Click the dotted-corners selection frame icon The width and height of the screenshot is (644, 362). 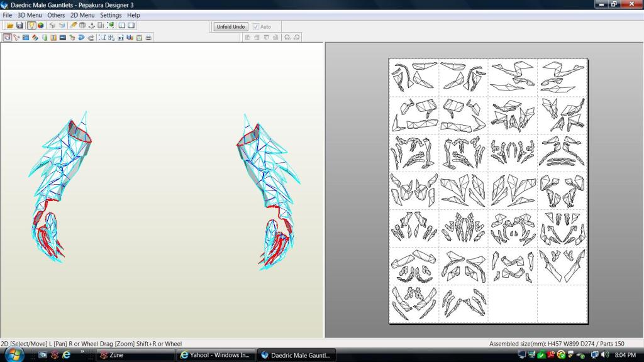tap(102, 37)
